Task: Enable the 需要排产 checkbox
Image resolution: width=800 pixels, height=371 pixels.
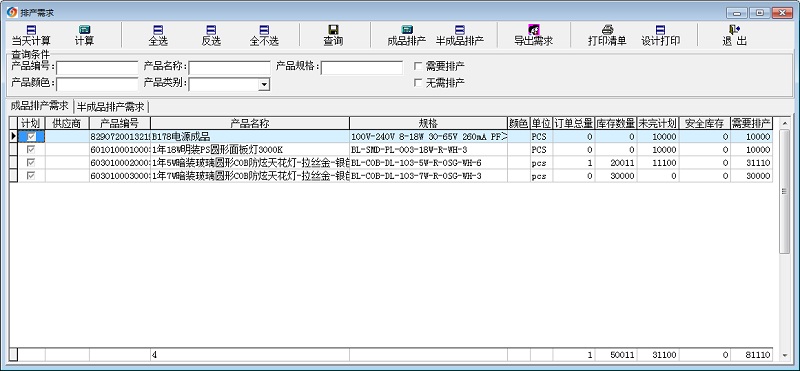Action: (x=418, y=66)
